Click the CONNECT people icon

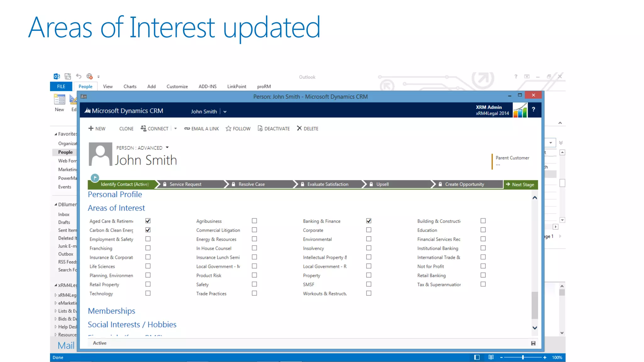click(143, 128)
